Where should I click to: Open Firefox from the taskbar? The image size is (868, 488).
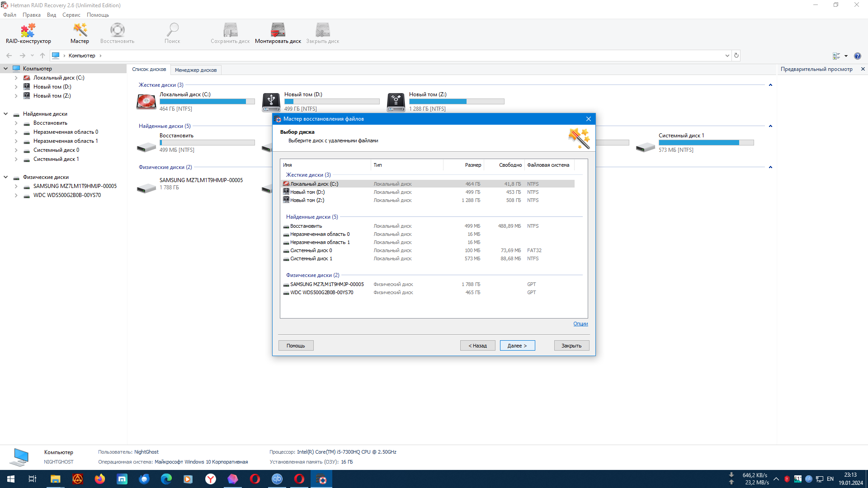[x=100, y=479]
